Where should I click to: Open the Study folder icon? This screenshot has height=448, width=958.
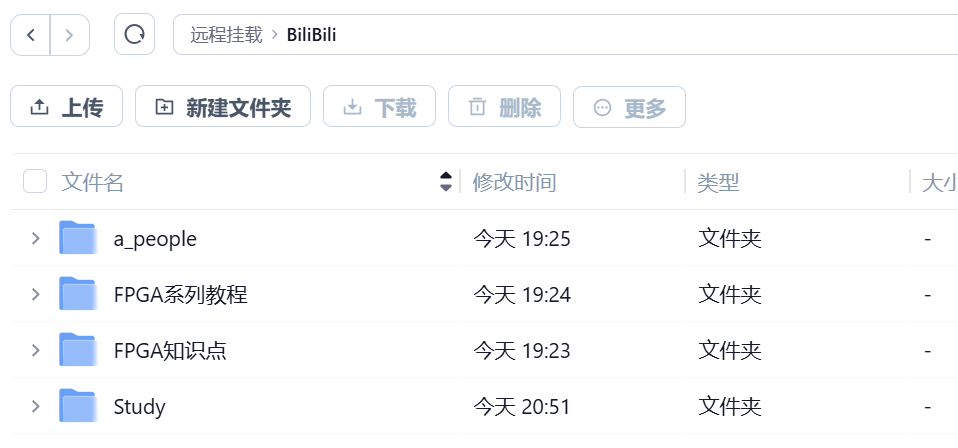(78, 406)
